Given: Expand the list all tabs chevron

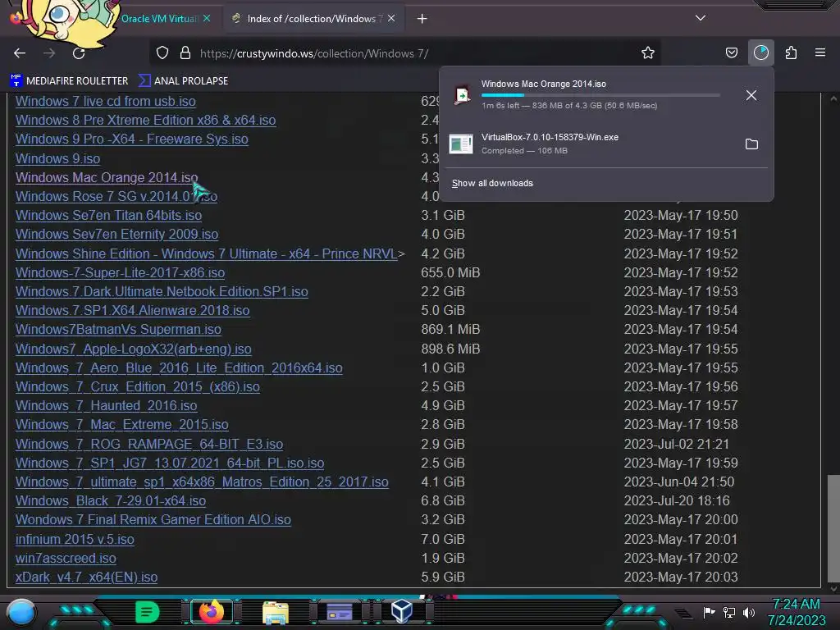Looking at the screenshot, I should click(x=701, y=18).
